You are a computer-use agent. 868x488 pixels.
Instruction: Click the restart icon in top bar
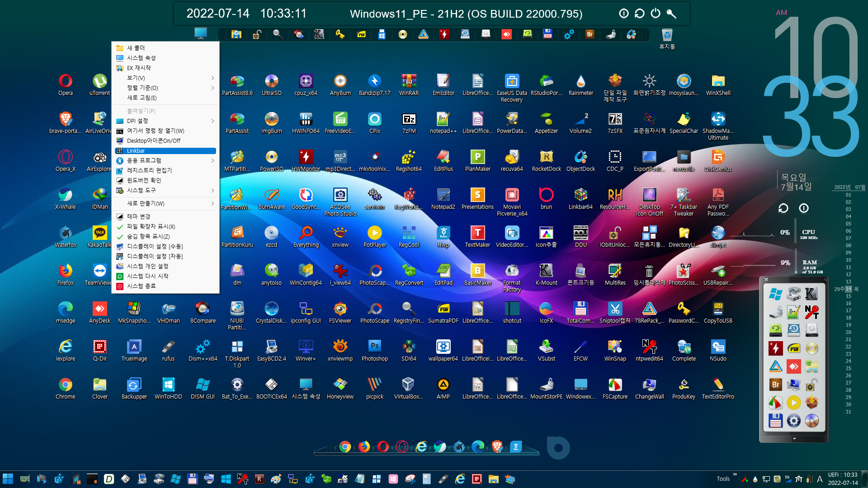click(x=639, y=14)
